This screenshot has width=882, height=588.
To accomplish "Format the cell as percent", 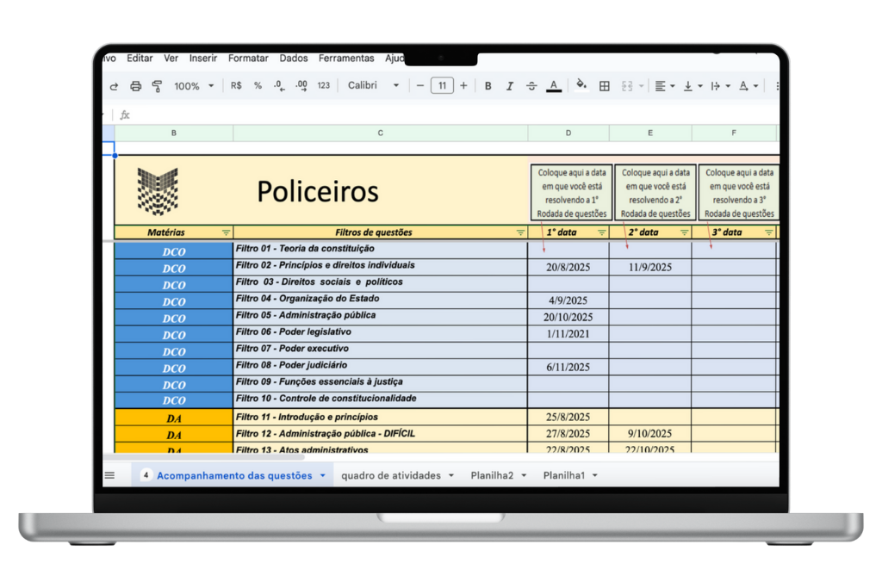I will [258, 86].
